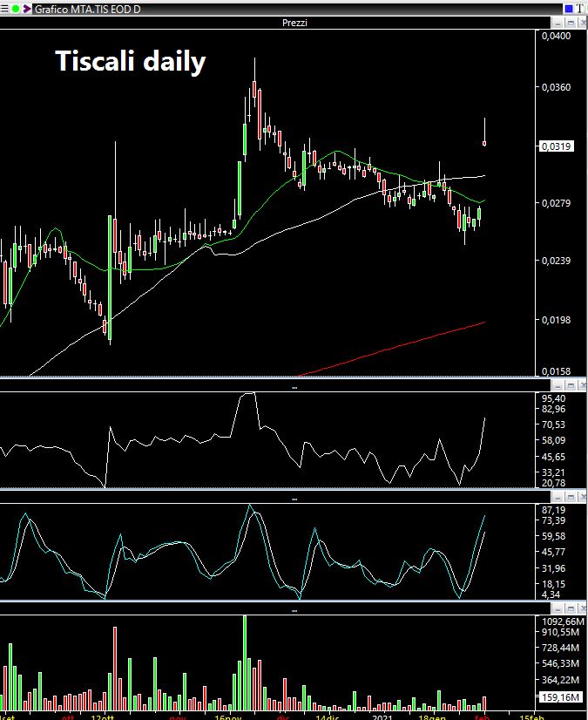Click the 20,78 indicator scale value

click(553, 483)
